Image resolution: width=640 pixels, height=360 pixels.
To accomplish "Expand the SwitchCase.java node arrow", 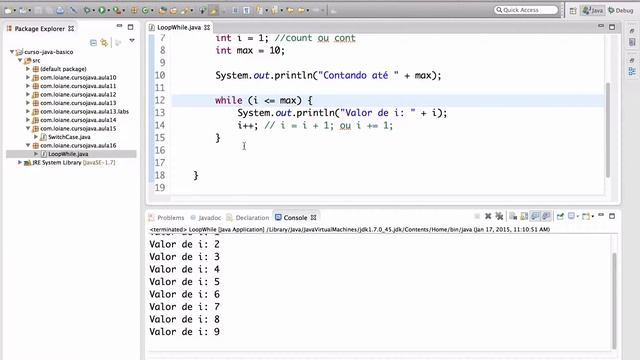I will 36,137.
